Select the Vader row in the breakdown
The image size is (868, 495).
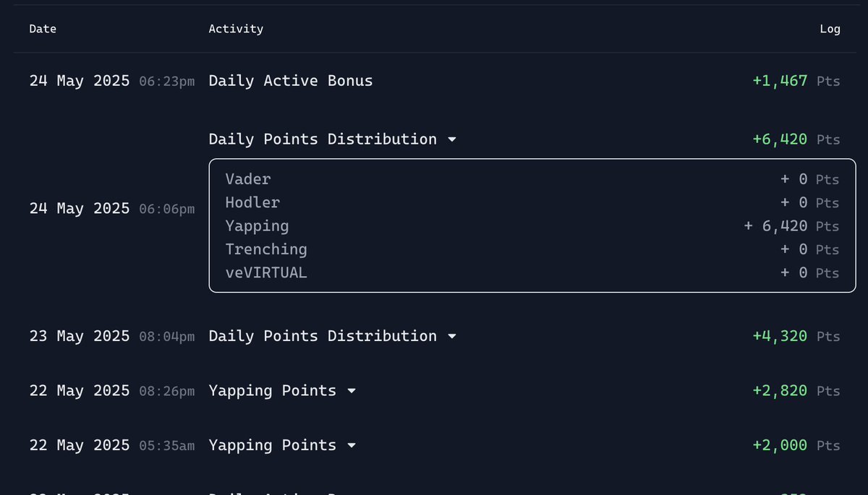pyautogui.click(x=532, y=179)
